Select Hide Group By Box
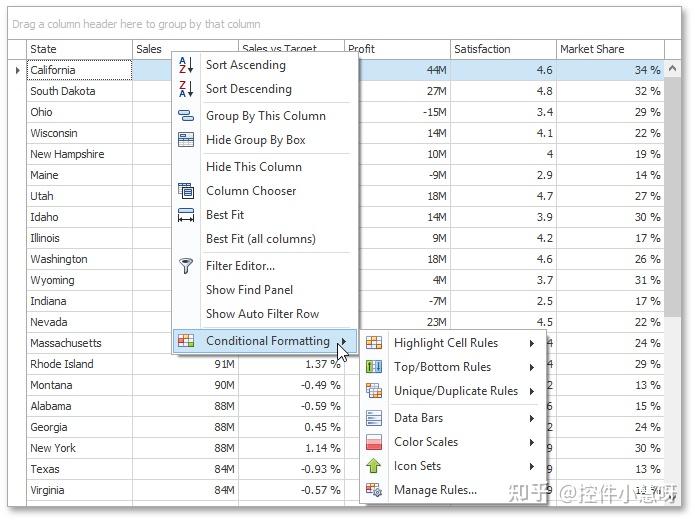695x521 pixels. coord(265,140)
